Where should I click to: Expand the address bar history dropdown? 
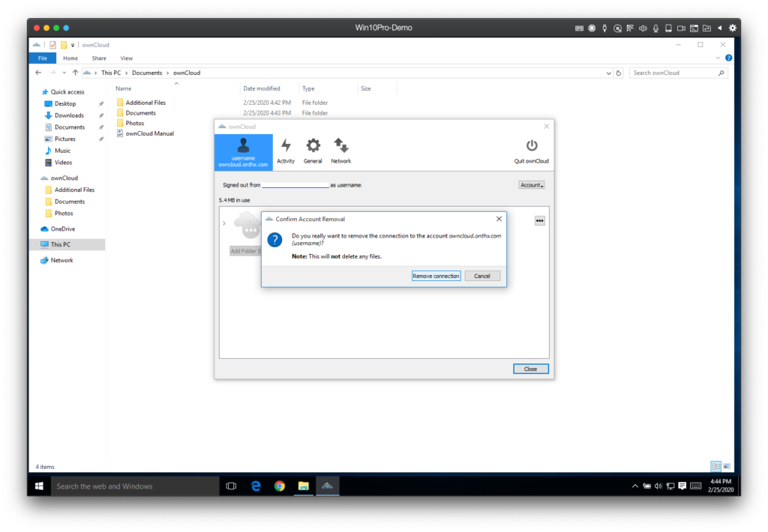click(608, 73)
